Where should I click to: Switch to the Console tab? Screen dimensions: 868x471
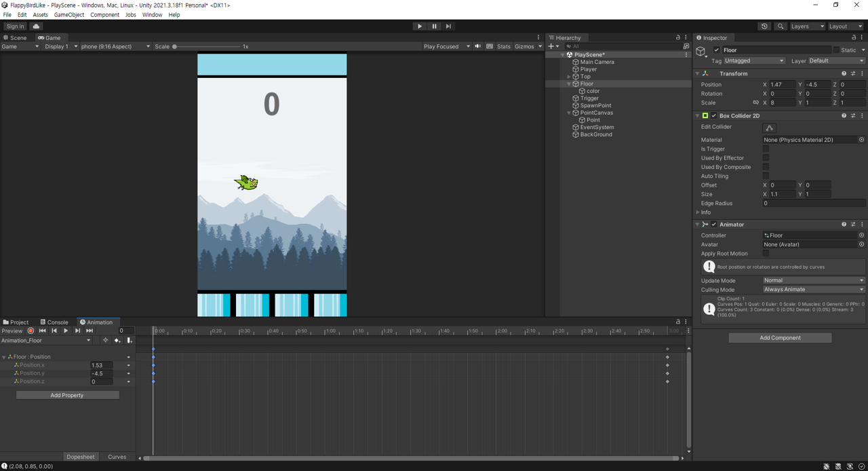pyautogui.click(x=54, y=322)
